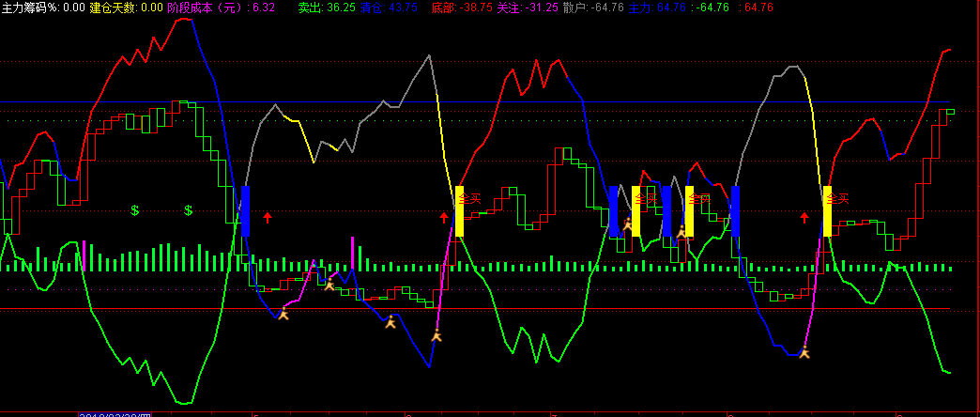Click the red 底部 value label
The height and width of the screenshot is (417, 980).
click(462, 8)
